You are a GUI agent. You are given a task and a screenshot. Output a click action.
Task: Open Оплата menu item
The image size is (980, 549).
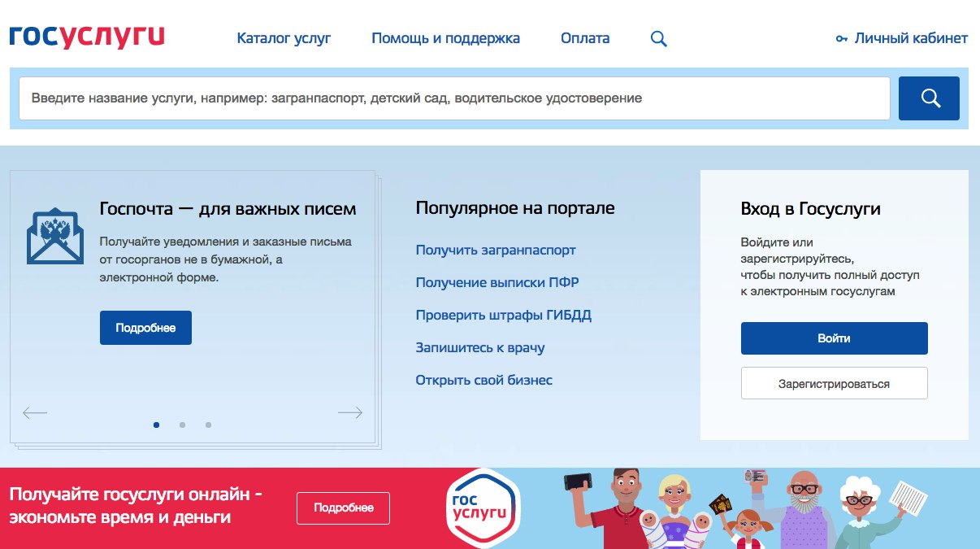585,38
